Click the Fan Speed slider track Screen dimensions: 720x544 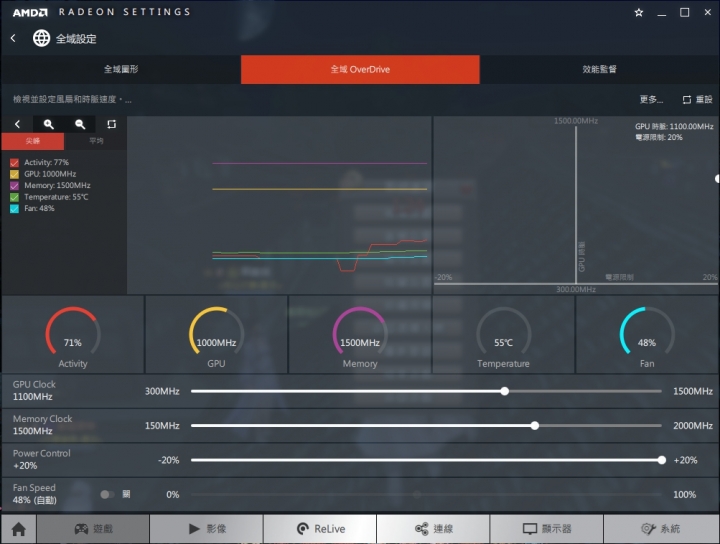click(426, 494)
